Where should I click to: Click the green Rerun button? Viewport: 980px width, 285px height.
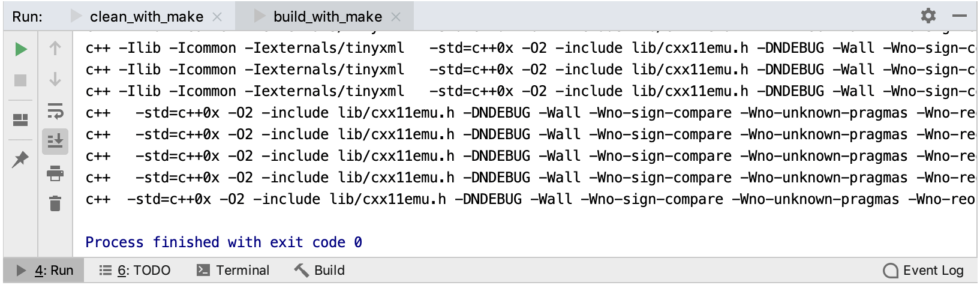pyautogui.click(x=21, y=49)
